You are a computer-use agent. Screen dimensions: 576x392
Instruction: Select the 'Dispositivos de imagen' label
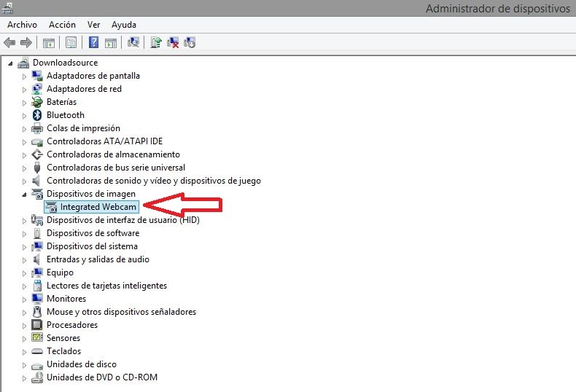pyautogui.click(x=91, y=194)
